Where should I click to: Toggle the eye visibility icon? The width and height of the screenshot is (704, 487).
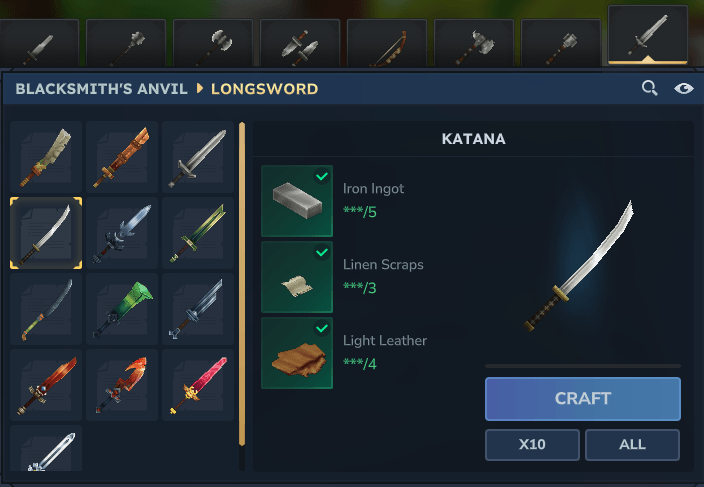tap(683, 88)
